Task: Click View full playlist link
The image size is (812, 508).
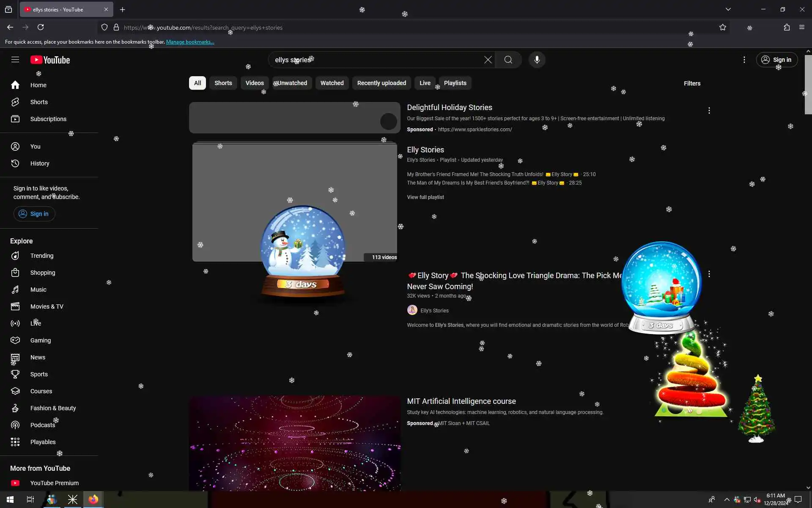Action: [425, 197]
